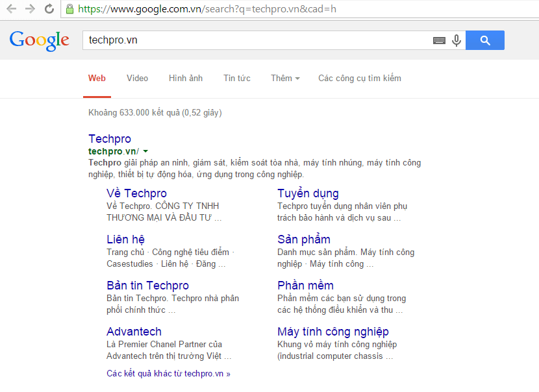Select the Web tab
The height and width of the screenshot is (392, 539).
pos(97,79)
